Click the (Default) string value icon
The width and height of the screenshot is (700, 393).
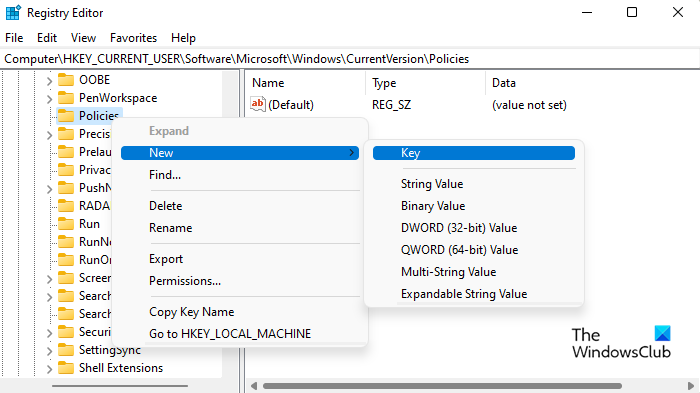point(258,105)
